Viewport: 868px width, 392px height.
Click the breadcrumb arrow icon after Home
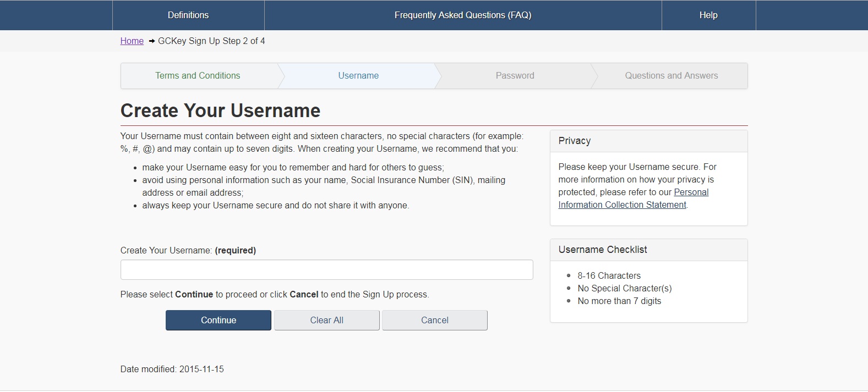click(151, 41)
